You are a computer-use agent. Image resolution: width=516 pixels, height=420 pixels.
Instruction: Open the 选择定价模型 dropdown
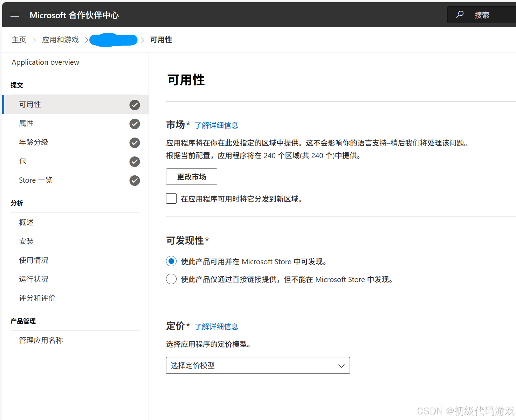258,365
